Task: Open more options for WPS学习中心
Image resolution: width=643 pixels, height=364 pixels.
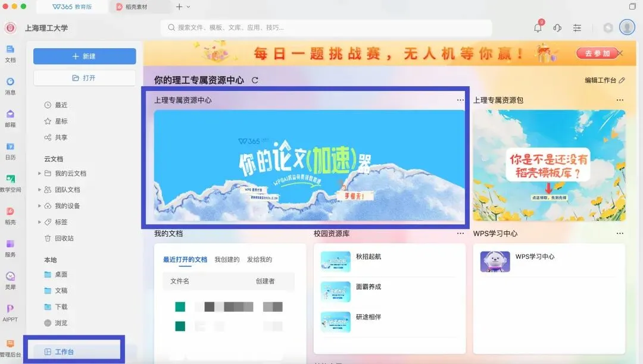Action: point(620,233)
